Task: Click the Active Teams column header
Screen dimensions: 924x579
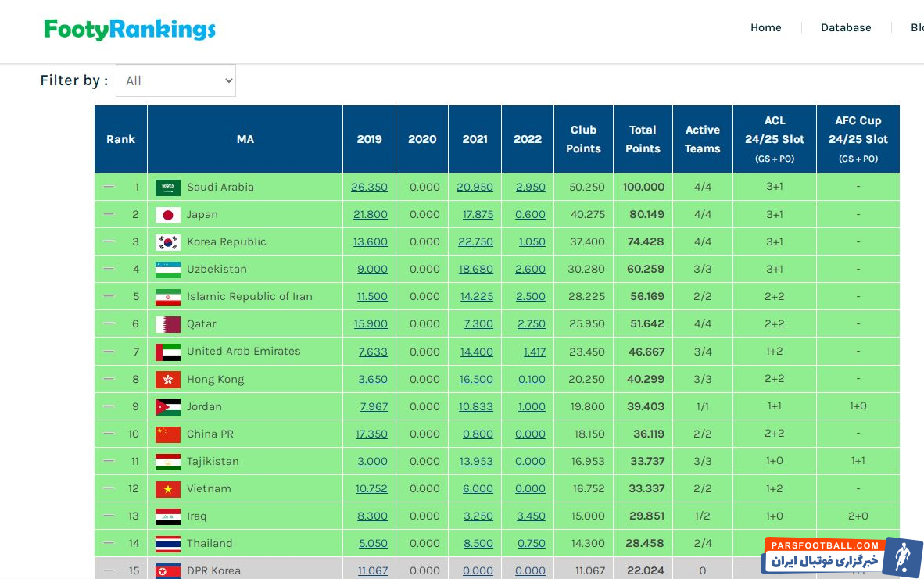Action: click(702, 139)
